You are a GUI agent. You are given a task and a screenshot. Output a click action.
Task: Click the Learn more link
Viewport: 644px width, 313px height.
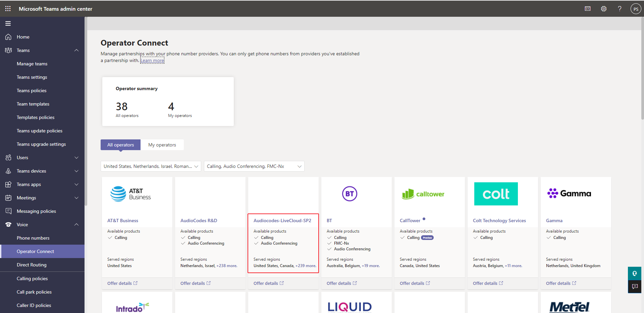click(x=152, y=61)
